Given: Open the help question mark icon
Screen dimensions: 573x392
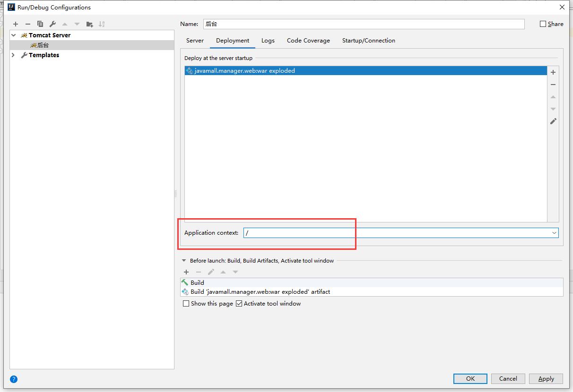Looking at the screenshot, I should point(14,379).
